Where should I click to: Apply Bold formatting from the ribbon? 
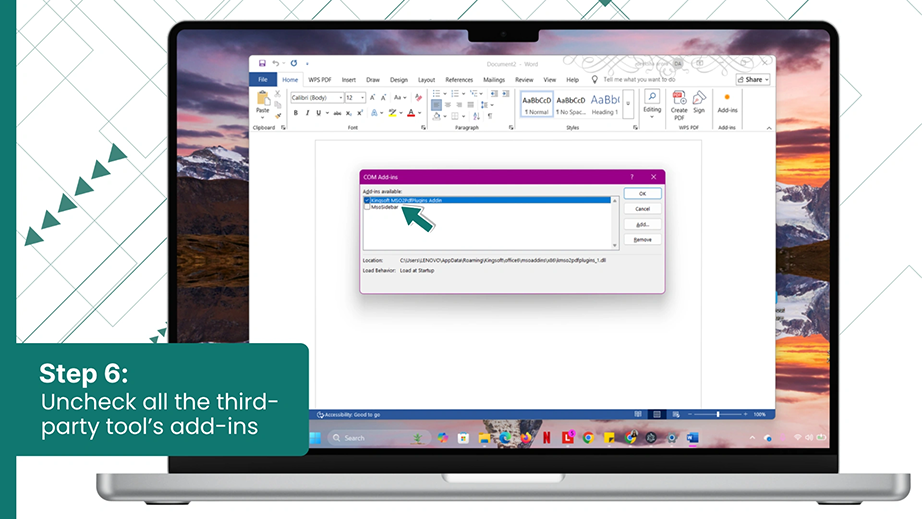pyautogui.click(x=296, y=113)
